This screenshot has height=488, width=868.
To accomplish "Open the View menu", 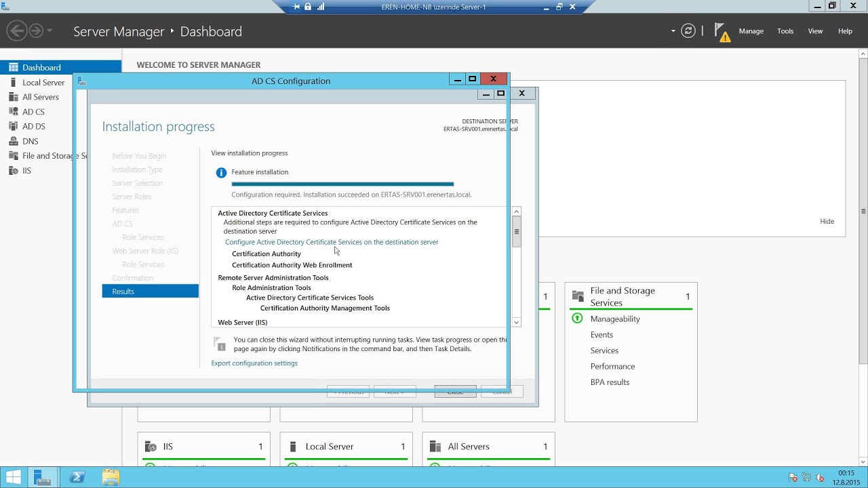I will tap(815, 31).
